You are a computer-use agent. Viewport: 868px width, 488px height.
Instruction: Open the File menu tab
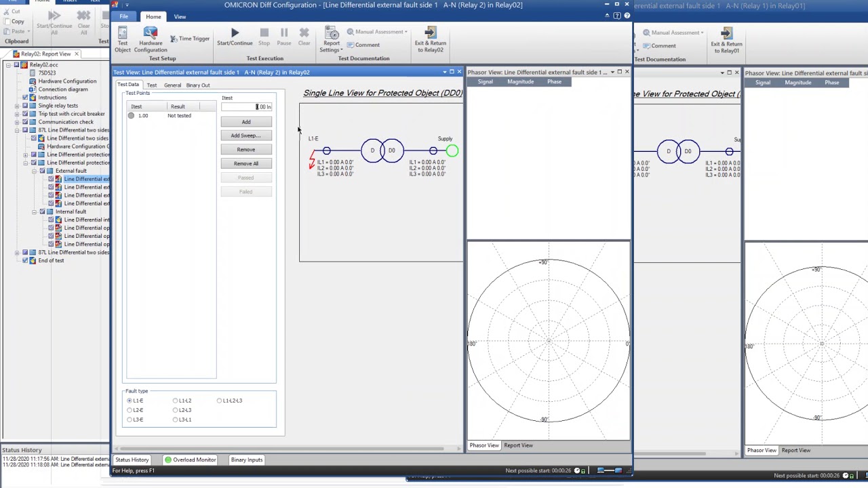click(124, 16)
